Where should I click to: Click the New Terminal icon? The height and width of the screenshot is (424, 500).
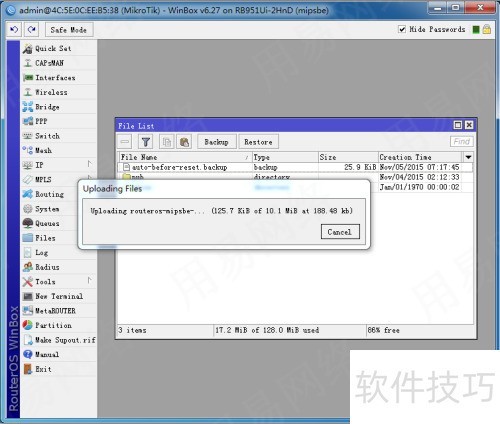(x=28, y=296)
